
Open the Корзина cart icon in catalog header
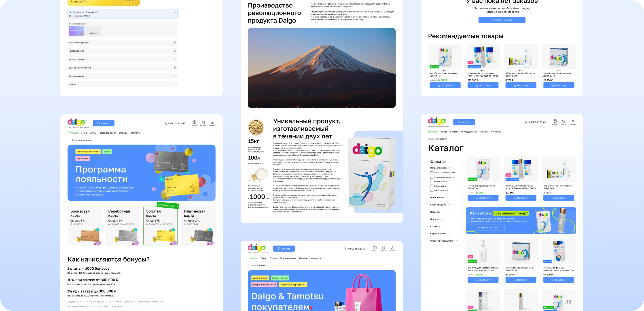(564, 121)
